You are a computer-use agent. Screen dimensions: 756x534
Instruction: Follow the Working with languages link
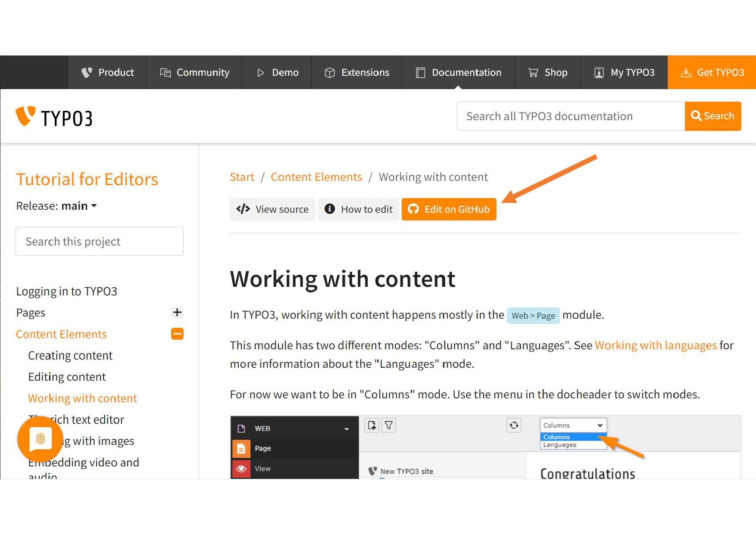coord(656,345)
